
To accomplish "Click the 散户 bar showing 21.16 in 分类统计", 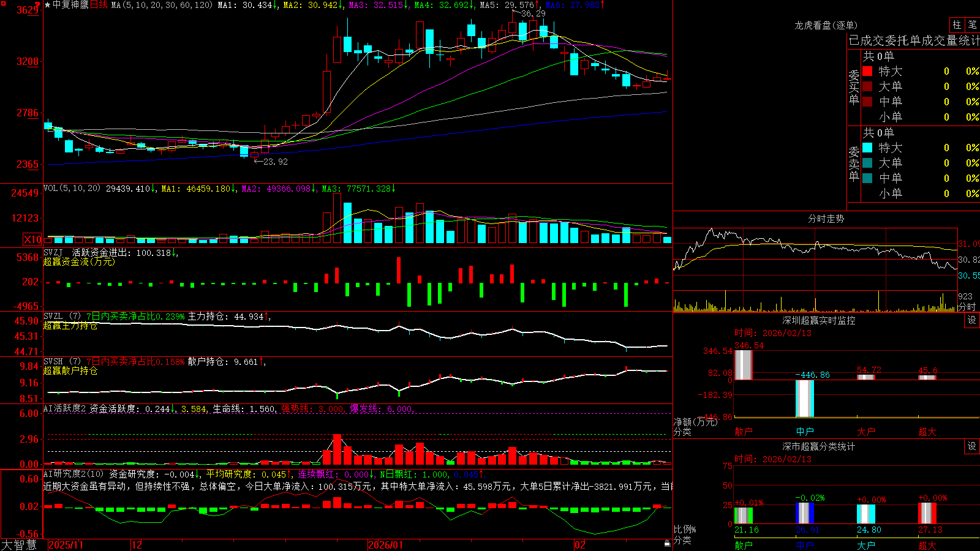I will point(744,515).
